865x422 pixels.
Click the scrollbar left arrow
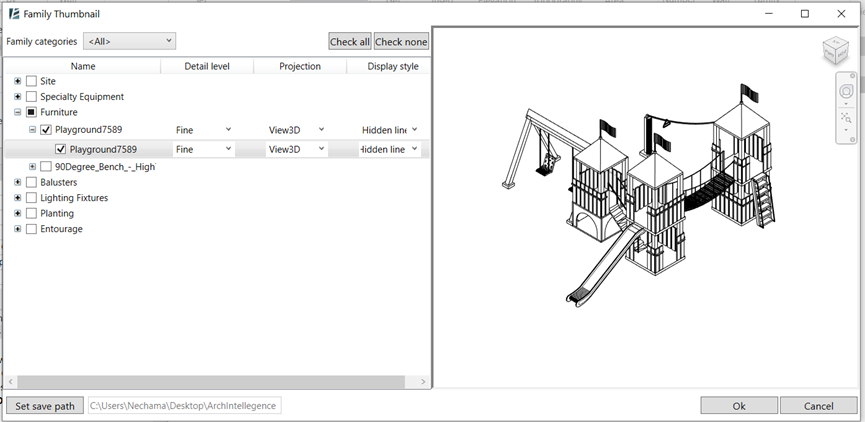(10, 382)
